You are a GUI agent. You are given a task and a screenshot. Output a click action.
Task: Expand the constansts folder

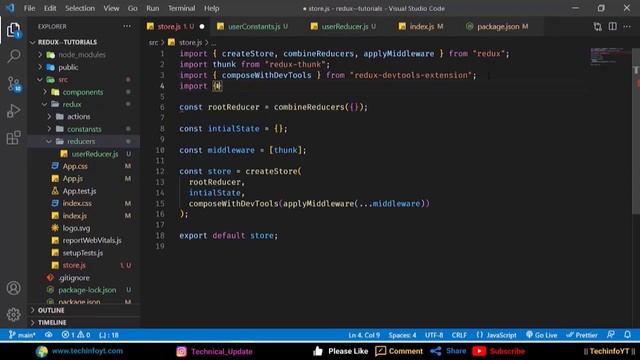point(84,129)
